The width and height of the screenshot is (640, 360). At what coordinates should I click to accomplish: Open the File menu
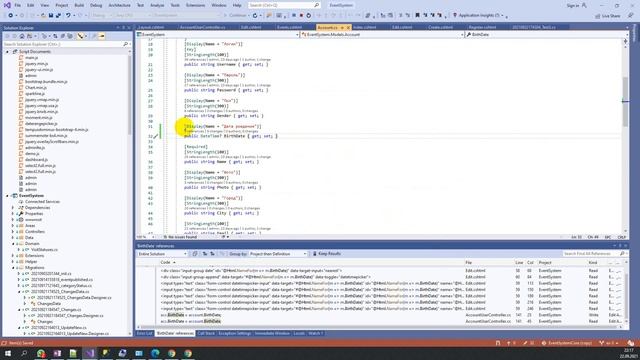(x=18, y=5)
